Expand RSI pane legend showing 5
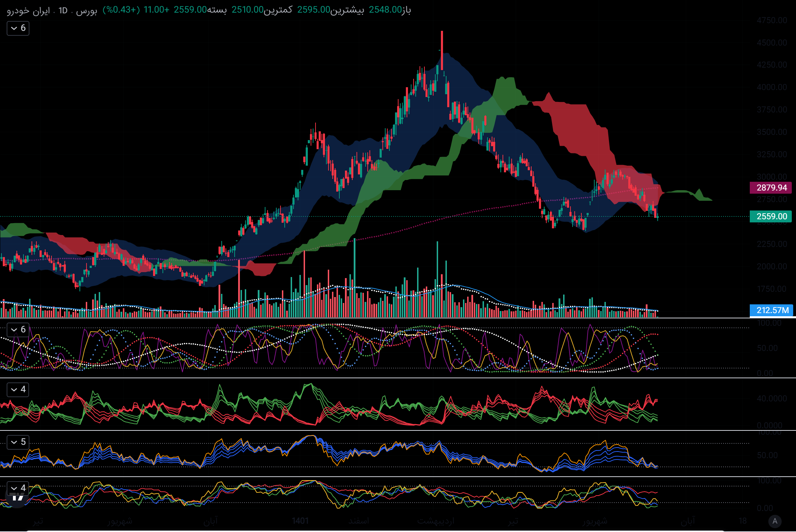796x532 pixels. pyautogui.click(x=18, y=442)
